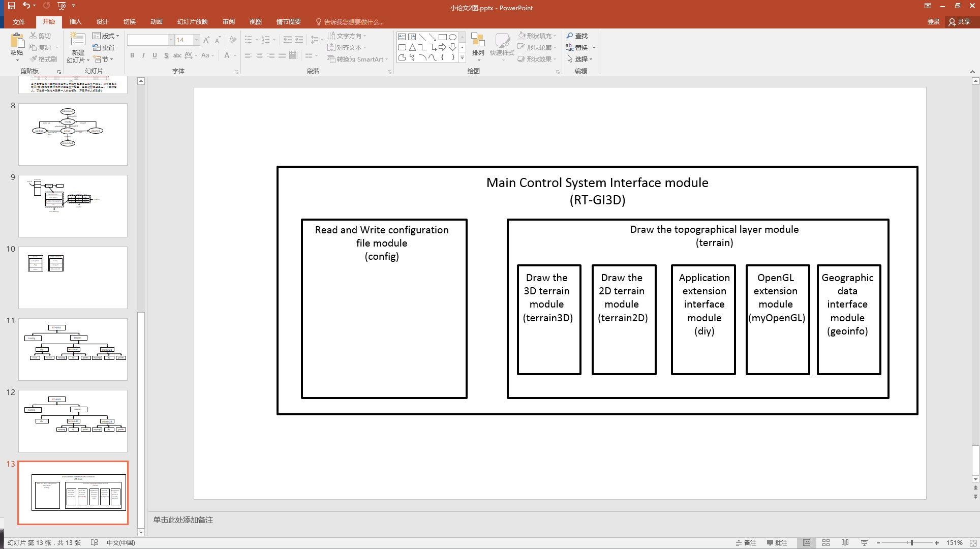
Task: Switch to Reading view in status bar
Action: [x=845, y=543]
